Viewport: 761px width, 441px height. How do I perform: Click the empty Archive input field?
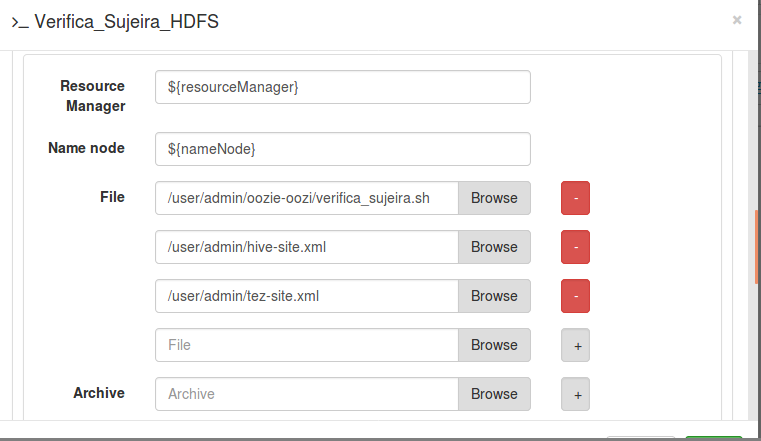pos(307,394)
